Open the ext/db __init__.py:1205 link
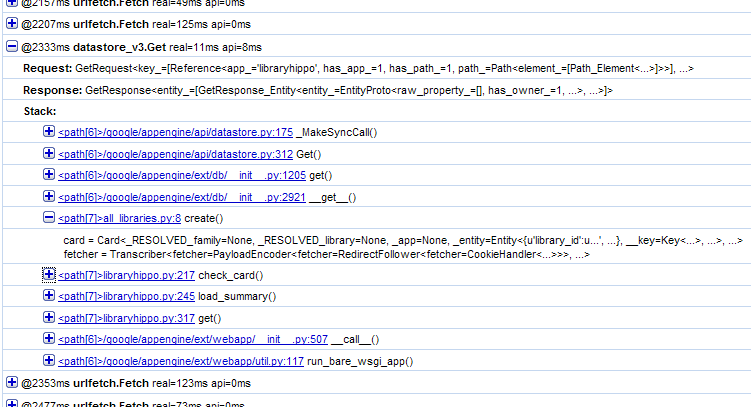Screen dimensions: 751x407 182,176
